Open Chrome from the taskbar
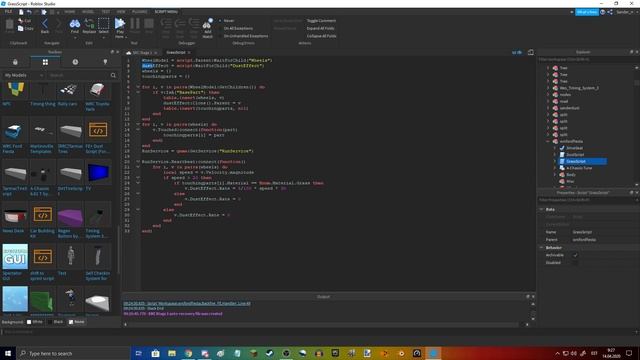640x360 pixels. click(188, 353)
